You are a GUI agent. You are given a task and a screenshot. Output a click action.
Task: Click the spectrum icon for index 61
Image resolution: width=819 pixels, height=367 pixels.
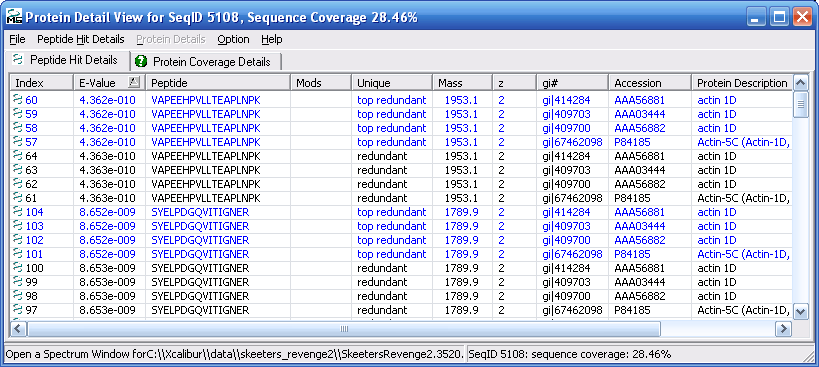(x=19, y=198)
